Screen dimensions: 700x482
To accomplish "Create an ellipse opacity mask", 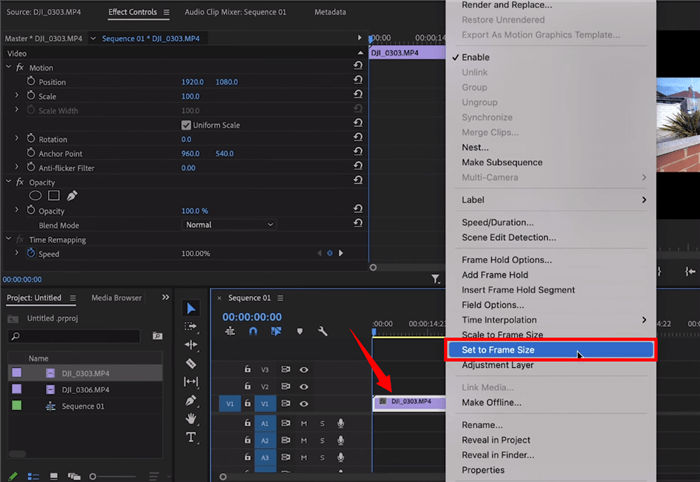I will point(35,196).
